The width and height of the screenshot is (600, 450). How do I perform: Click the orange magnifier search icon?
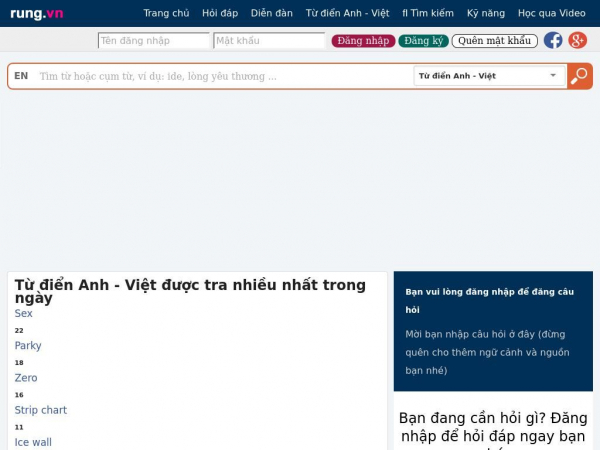[579, 76]
